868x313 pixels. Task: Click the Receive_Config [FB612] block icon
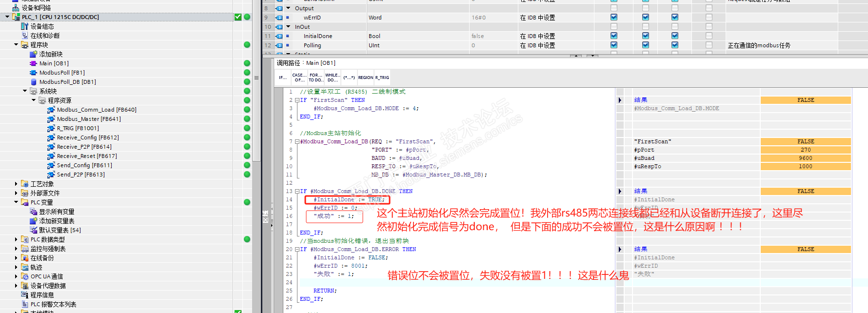[51, 137]
